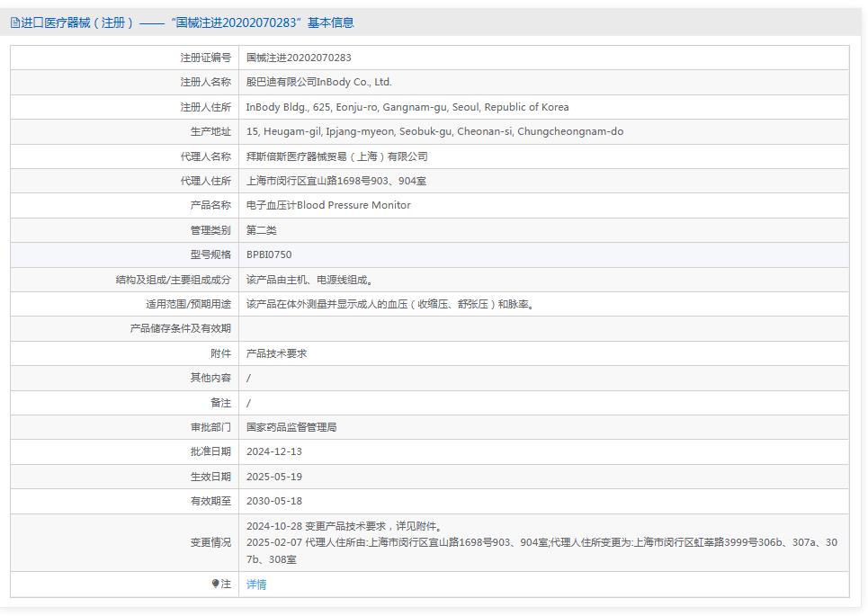Select the 代理人住所 Shanghai address cell
868x616 pixels.
(351, 181)
